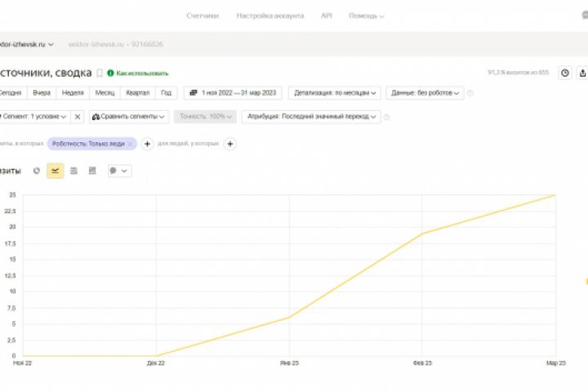
Task: Switch chart to stacked area view icon
Action: (73, 171)
